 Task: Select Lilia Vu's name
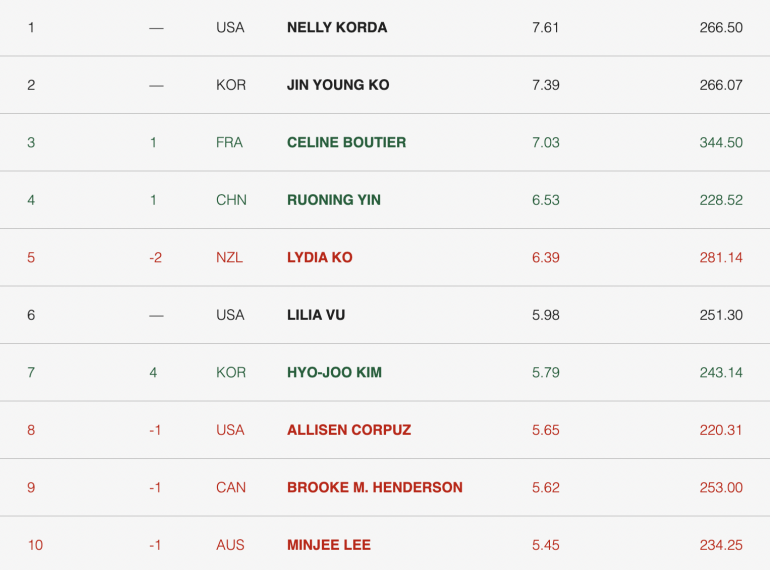coord(316,315)
